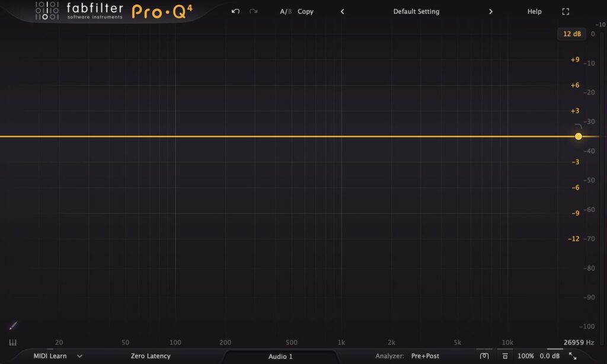The height and width of the screenshot is (364, 607).
Task: Click the +6 dB scale label
Action: pos(575,85)
